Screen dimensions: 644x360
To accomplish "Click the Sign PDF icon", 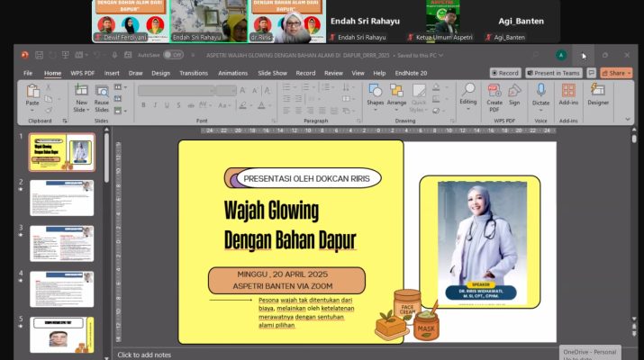I will coord(514,91).
